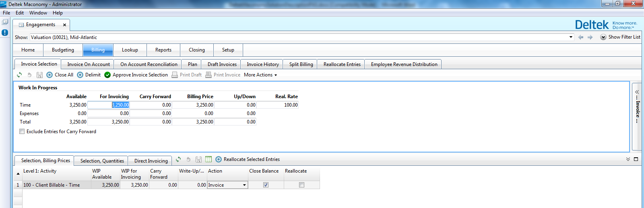644x208 pixels.
Task: Go to the previous engagement with the left arrow
Action: [580, 37]
